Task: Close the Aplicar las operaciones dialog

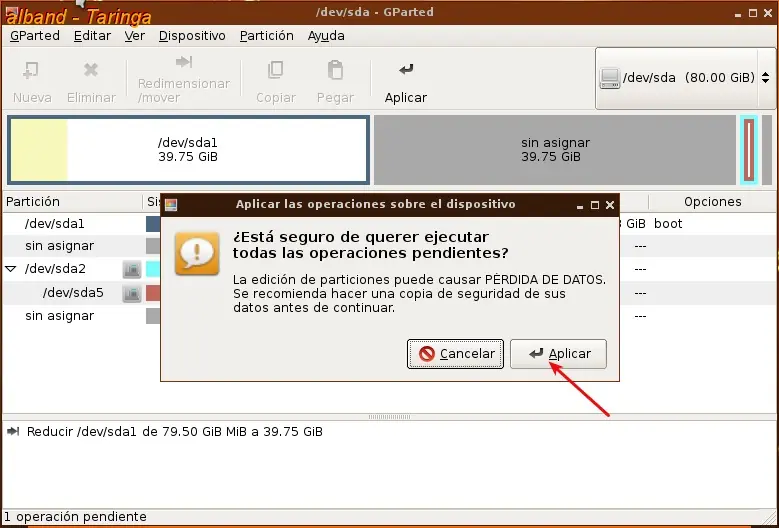Action: 610,205
